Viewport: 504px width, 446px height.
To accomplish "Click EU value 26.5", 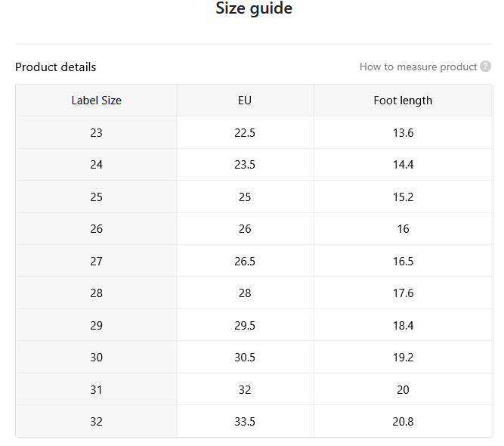I will pos(246,261).
